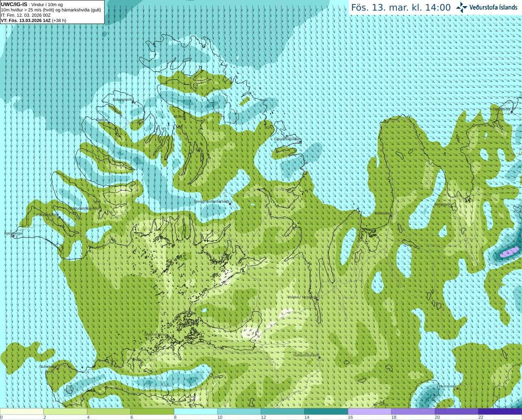Click the Patreksfjörður station label
This screenshot has height=420, width=522.
pos(47,214)
